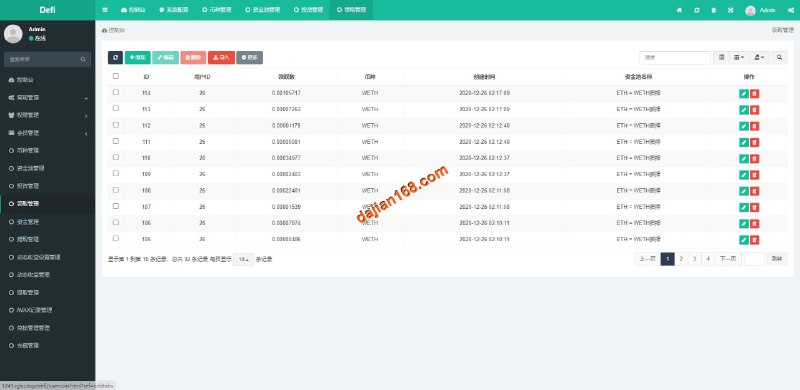This screenshot has width=800, height=390.
Task: Click the red import button
Action: click(x=221, y=58)
